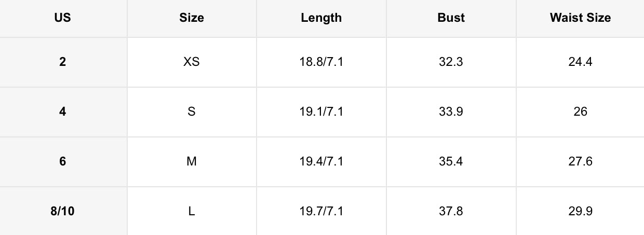
Task: Select the XS size cell
Action: (x=192, y=62)
